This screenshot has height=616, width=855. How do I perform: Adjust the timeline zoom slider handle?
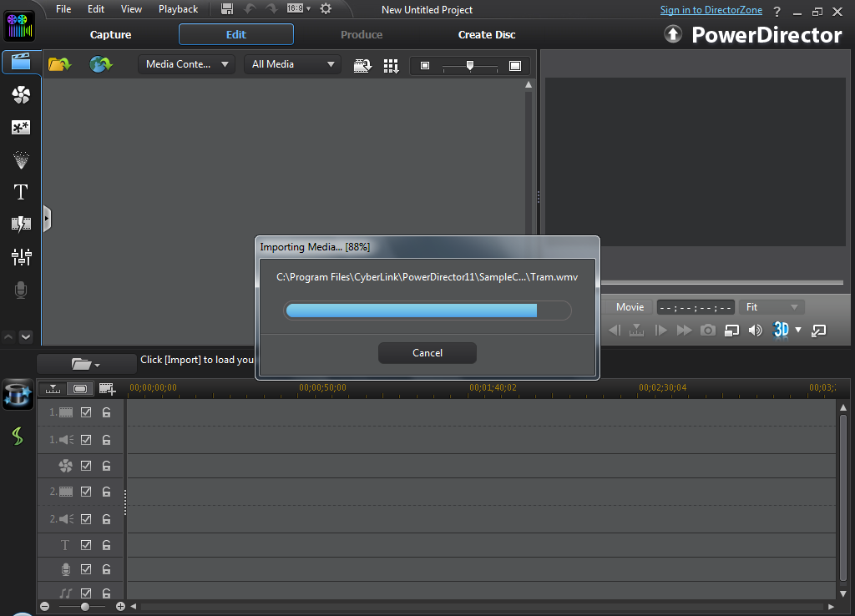click(x=85, y=606)
